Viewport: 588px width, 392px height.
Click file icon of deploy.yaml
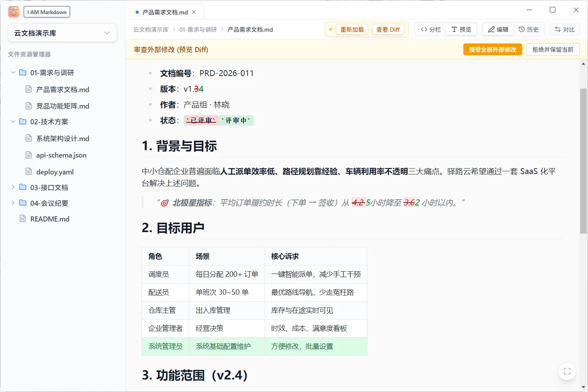coord(29,172)
